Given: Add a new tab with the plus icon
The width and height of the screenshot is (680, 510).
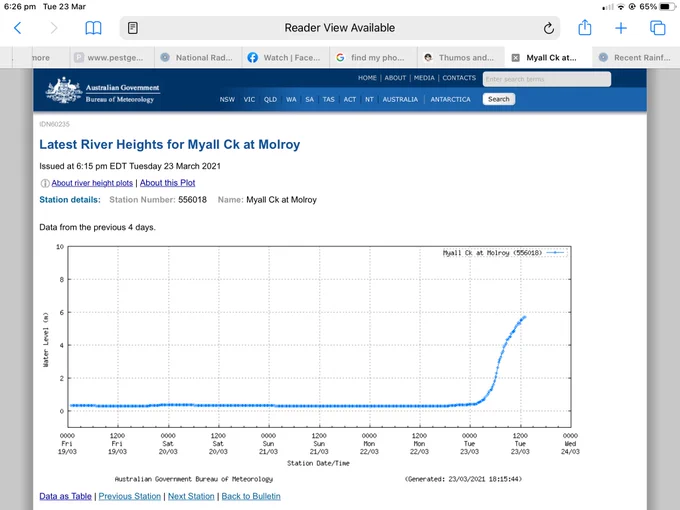Looking at the screenshot, I should (621, 28).
